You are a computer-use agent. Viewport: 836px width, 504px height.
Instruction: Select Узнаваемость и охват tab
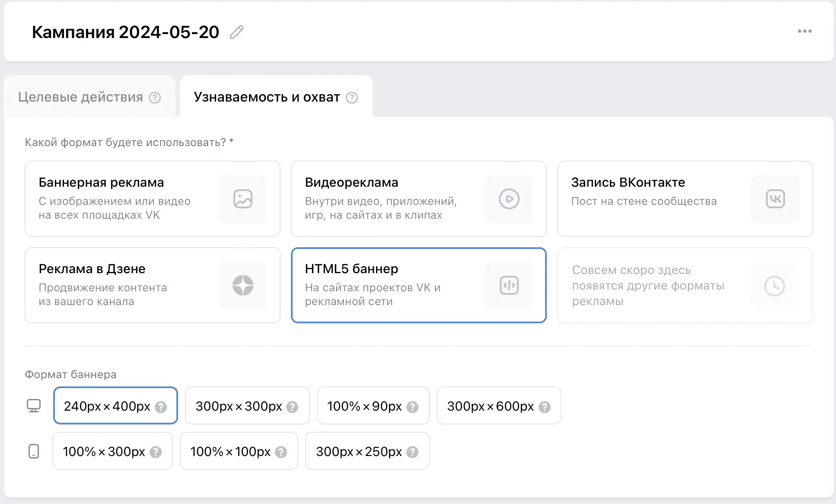pos(267,97)
